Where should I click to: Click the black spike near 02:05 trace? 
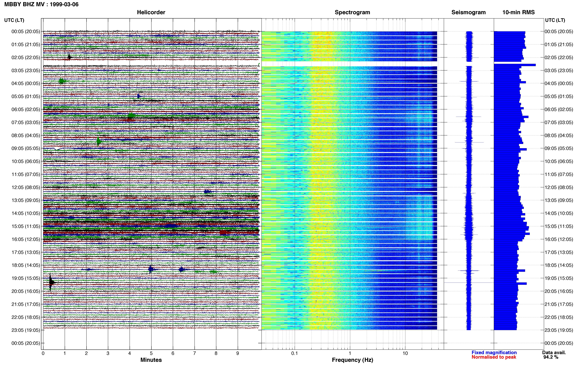(x=69, y=57)
